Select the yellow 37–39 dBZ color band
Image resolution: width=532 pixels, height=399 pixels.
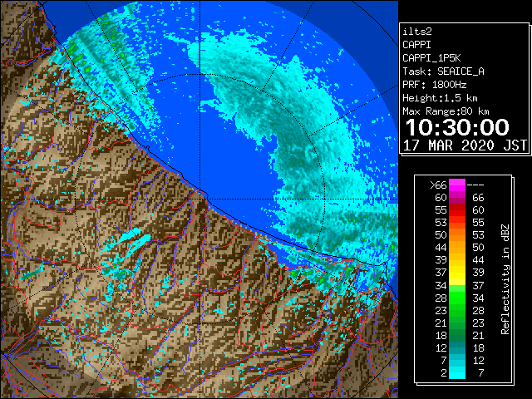coord(457,273)
